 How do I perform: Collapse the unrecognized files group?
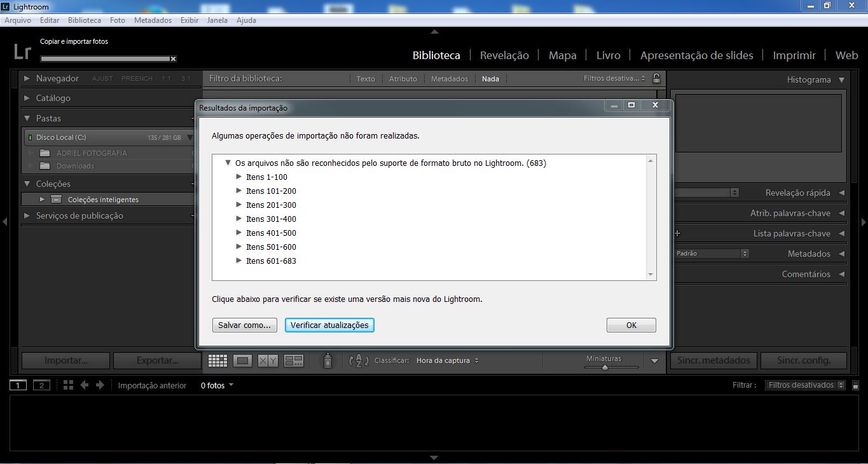point(228,163)
